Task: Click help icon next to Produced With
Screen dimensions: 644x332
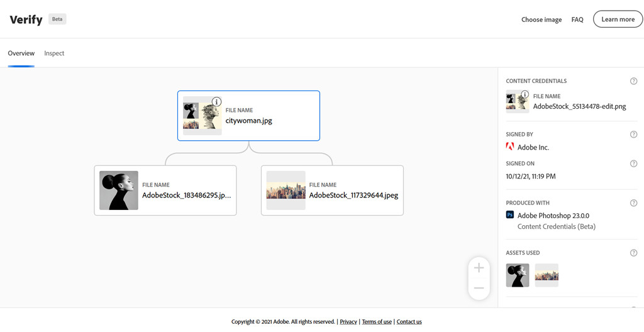Action: click(633, 203)
